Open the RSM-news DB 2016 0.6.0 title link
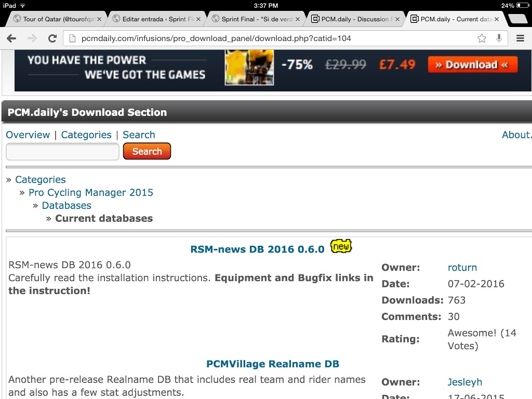This screenshot has width=532, height=399. point(257,249)
